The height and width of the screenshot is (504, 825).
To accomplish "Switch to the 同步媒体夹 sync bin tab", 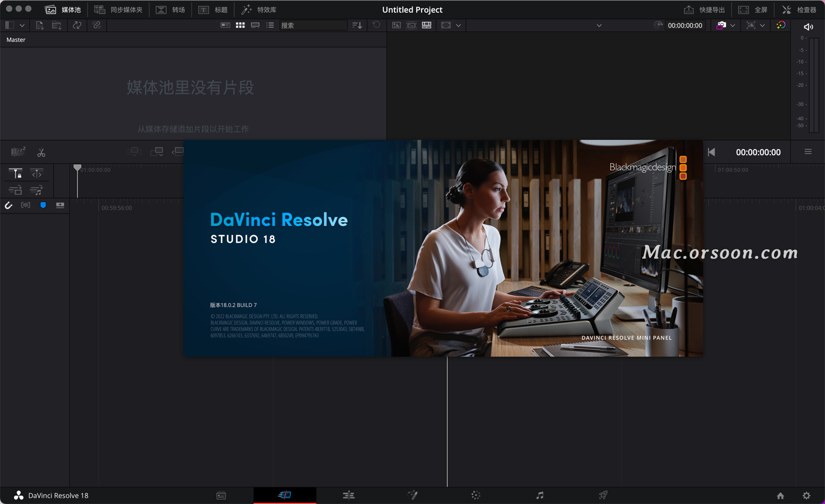I will click(x=118, y=10).
